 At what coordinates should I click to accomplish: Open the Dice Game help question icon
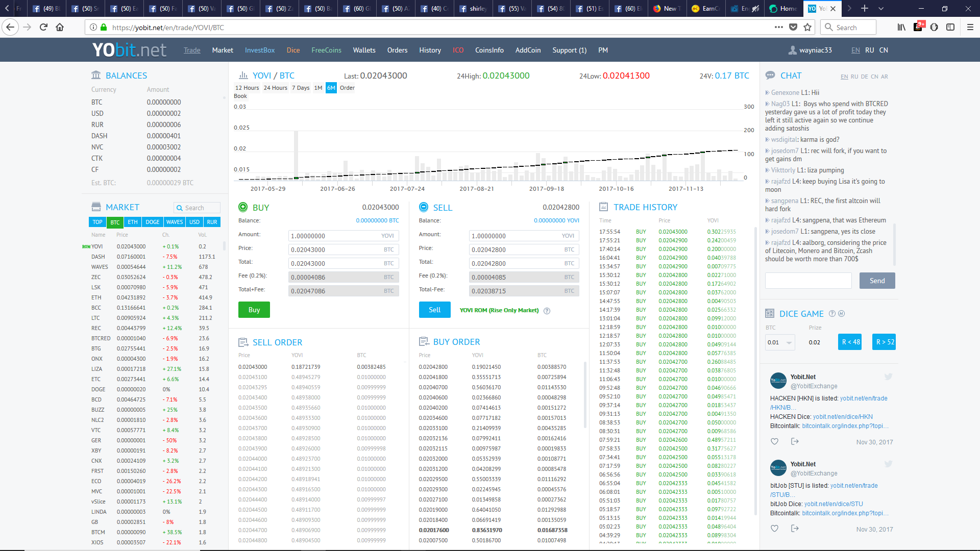point(832,313)
